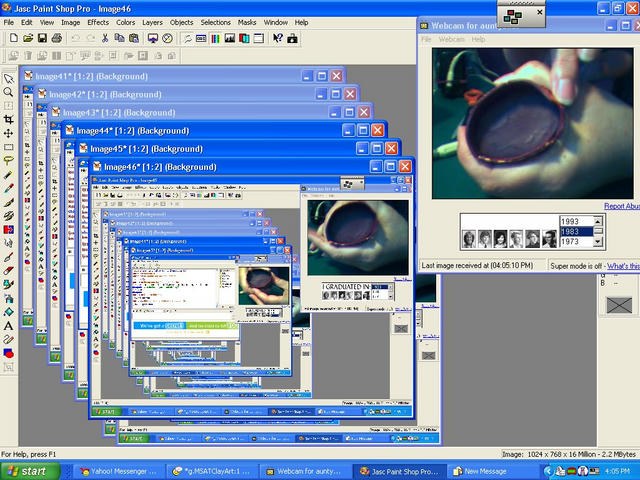Toggle the Tool Options window button
This screenshot has height=480, width=640.
(201, 38)
